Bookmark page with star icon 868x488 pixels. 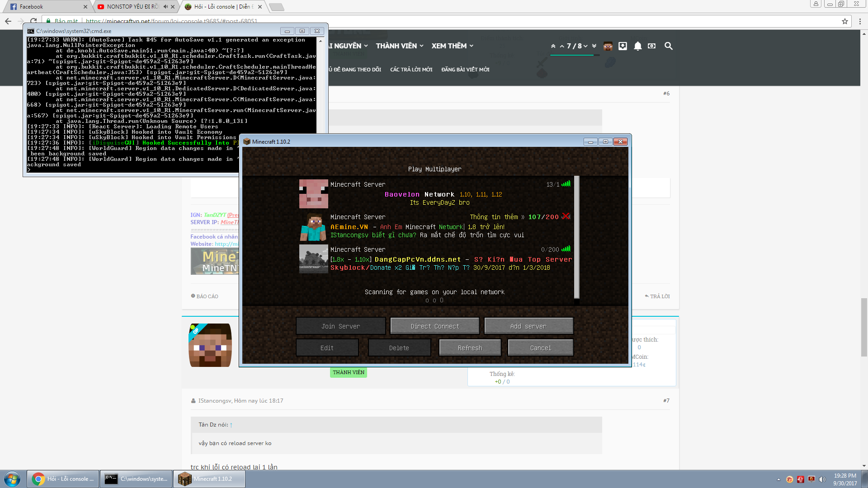(x=844, y=21)
